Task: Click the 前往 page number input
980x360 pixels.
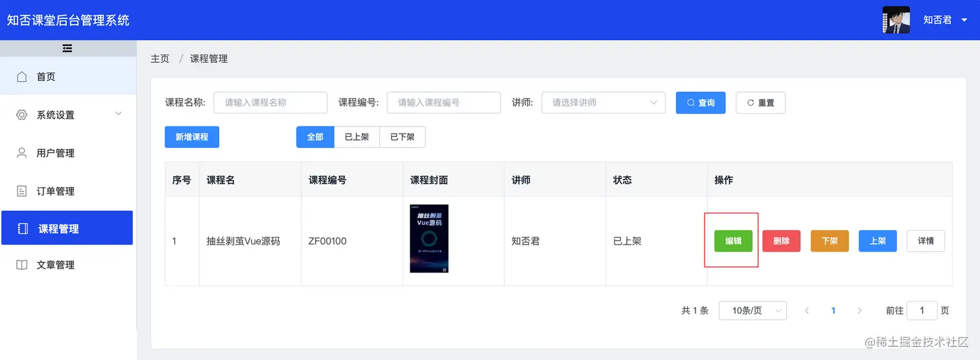Action: 922,311
